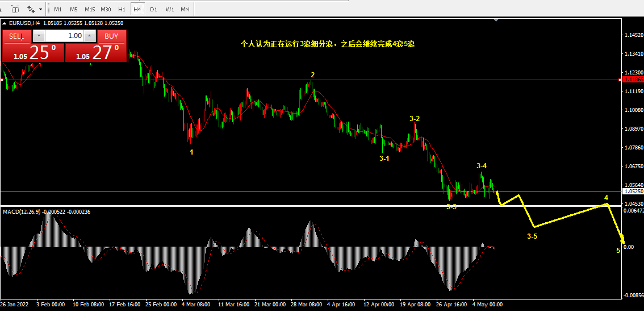Switch chart to M30 timeframe
The width and height of the screenshot is (644, 312).
pos(106,9)
